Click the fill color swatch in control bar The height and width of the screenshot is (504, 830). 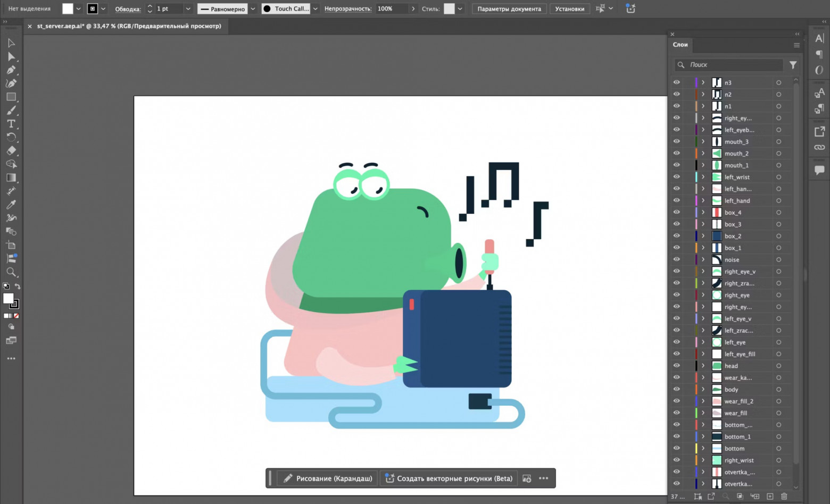click(68, 9)
